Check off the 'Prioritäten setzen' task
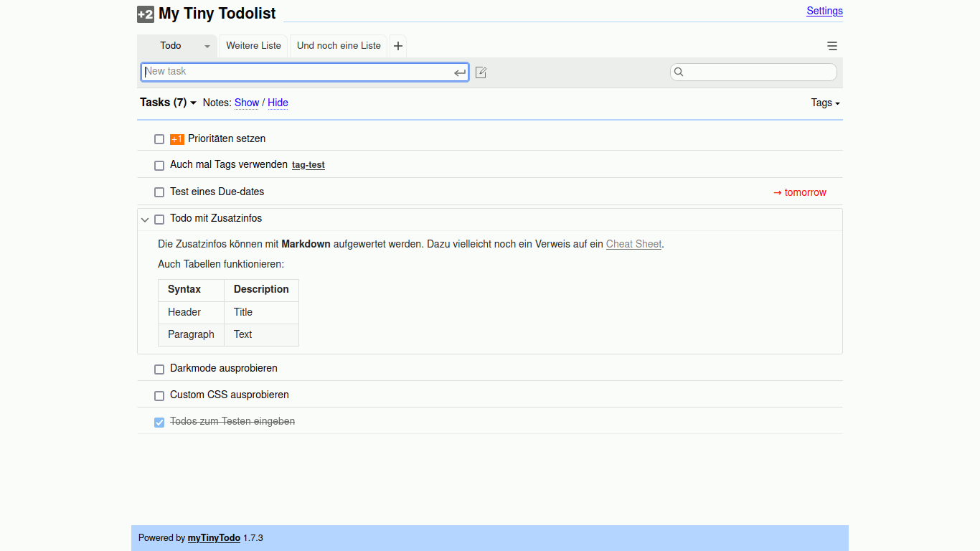 159,139
